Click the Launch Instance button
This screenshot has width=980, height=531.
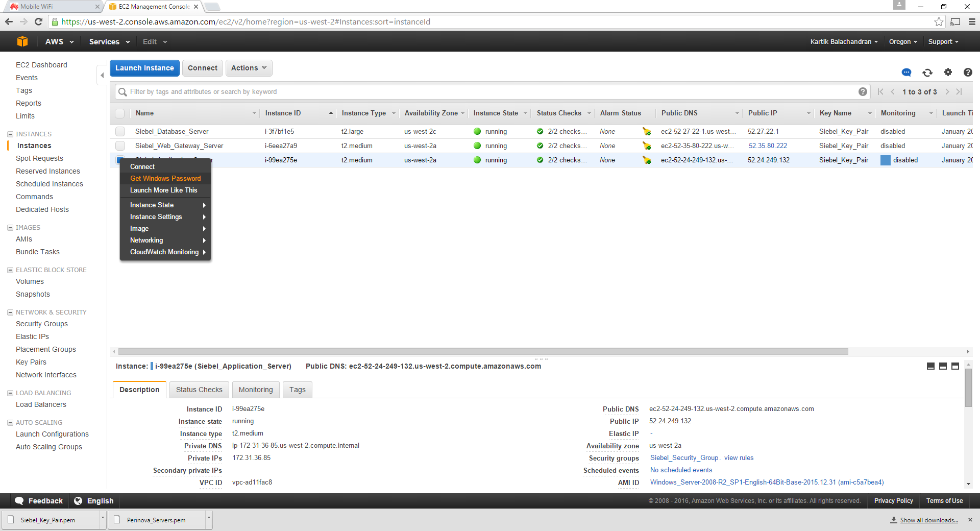tap(144, 68)
